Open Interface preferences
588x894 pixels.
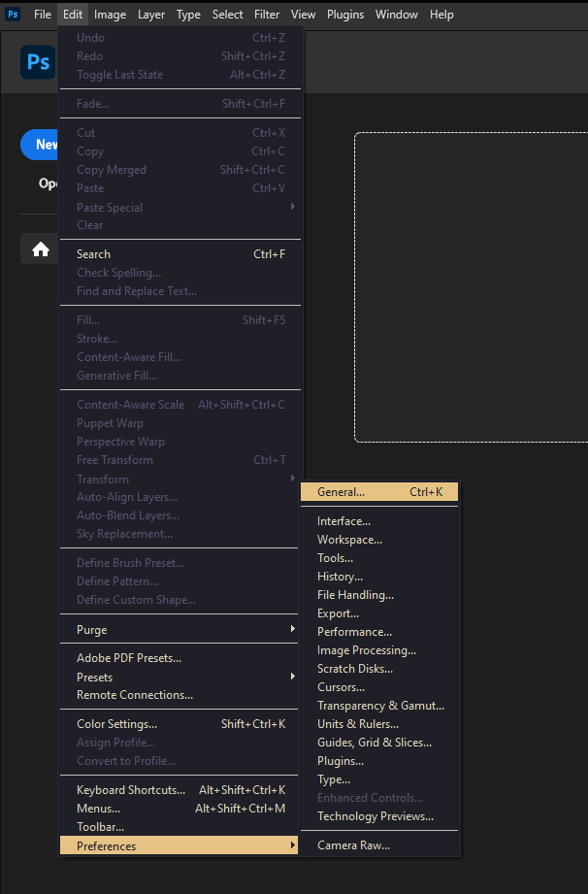379,521
